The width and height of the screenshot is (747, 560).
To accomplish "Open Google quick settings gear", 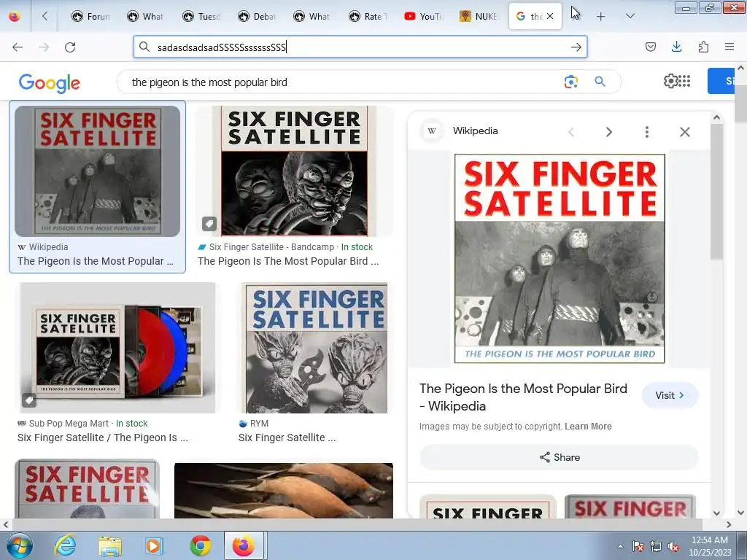I will (x=670, y=81).
